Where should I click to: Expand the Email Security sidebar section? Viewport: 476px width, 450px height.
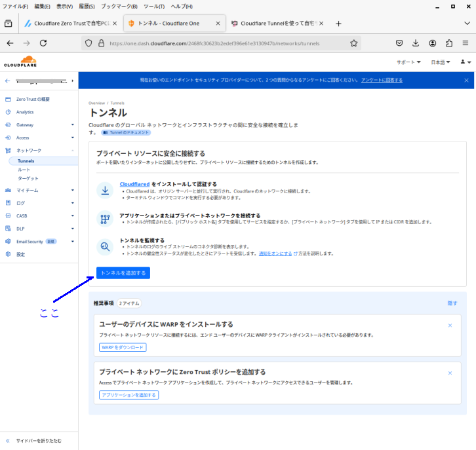coord(73,241)
